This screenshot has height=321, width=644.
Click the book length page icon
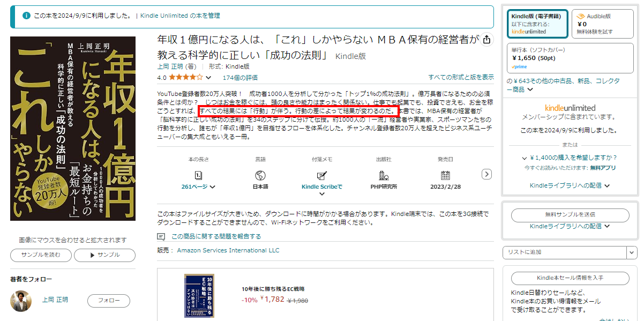point(198,175)
